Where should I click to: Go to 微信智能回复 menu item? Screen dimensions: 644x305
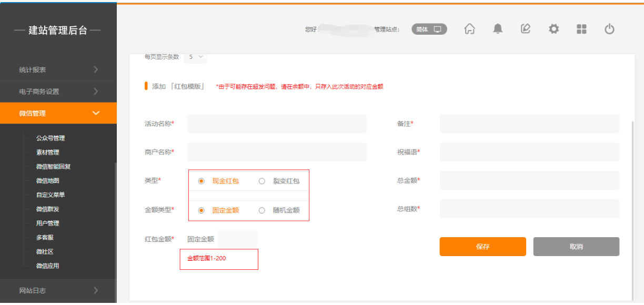tap(53, 167)
